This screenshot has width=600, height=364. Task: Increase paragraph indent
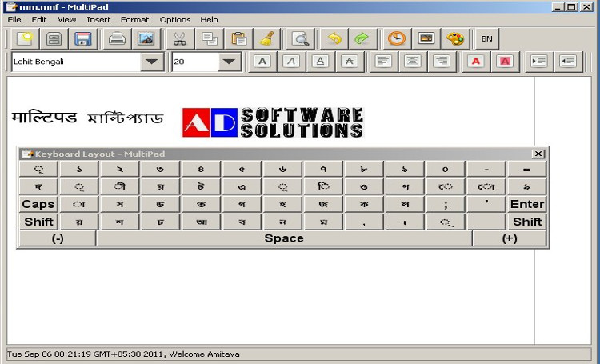tap(538, 62)
